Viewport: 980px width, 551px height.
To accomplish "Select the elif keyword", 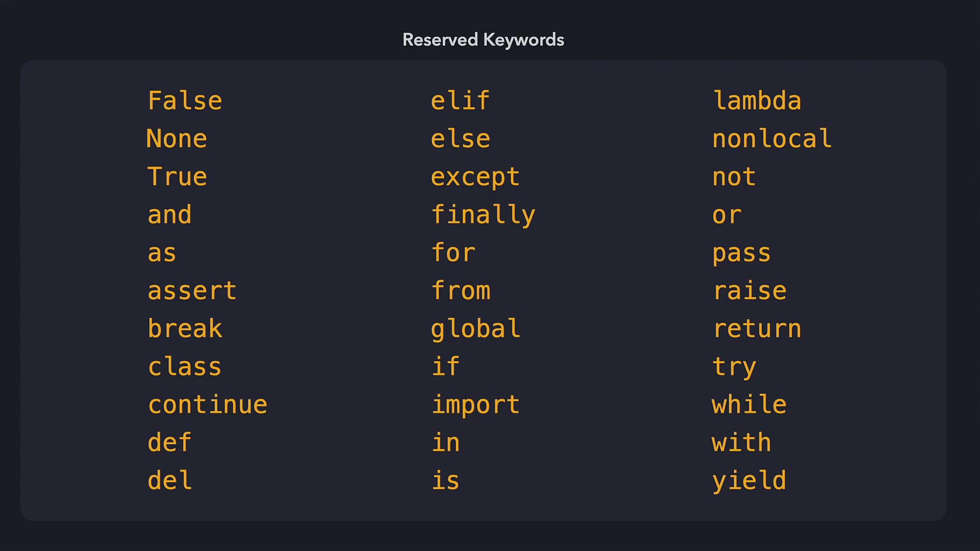I will [460, 101].
